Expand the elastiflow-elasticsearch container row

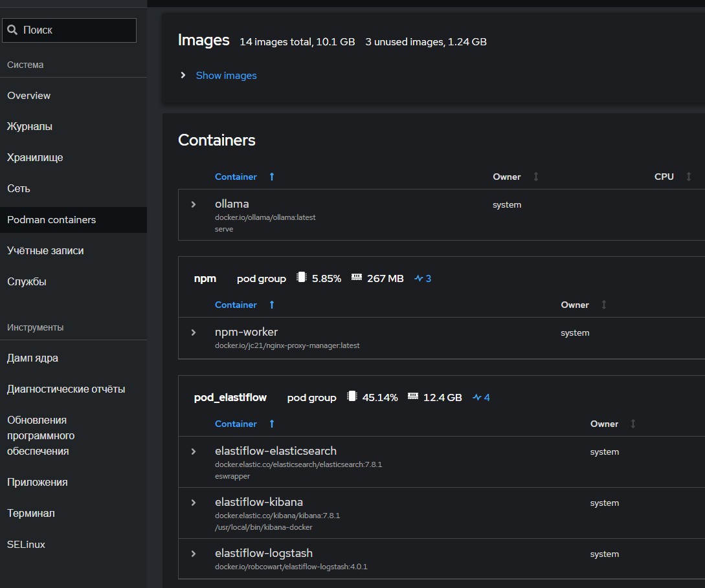[193, 452]
